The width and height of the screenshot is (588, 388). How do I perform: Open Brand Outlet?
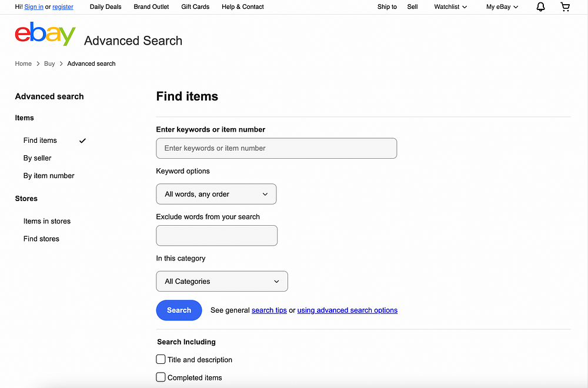(x=151, y=6)
